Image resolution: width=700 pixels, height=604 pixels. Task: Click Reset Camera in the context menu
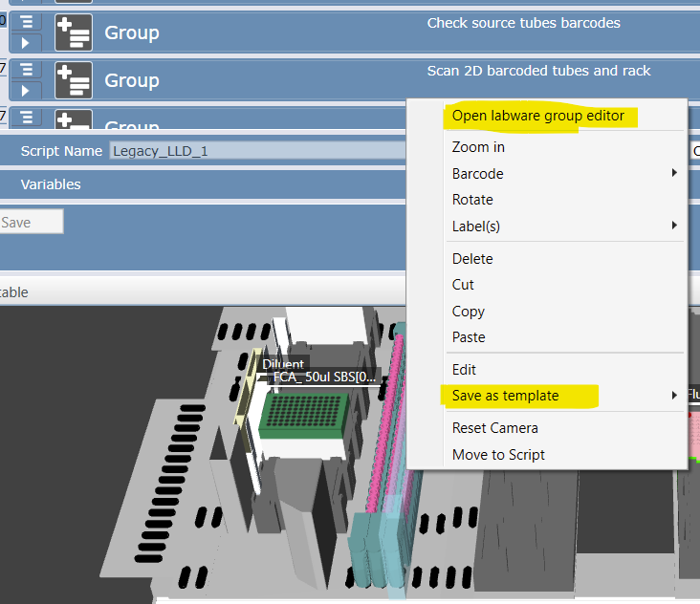pos(494,428)
